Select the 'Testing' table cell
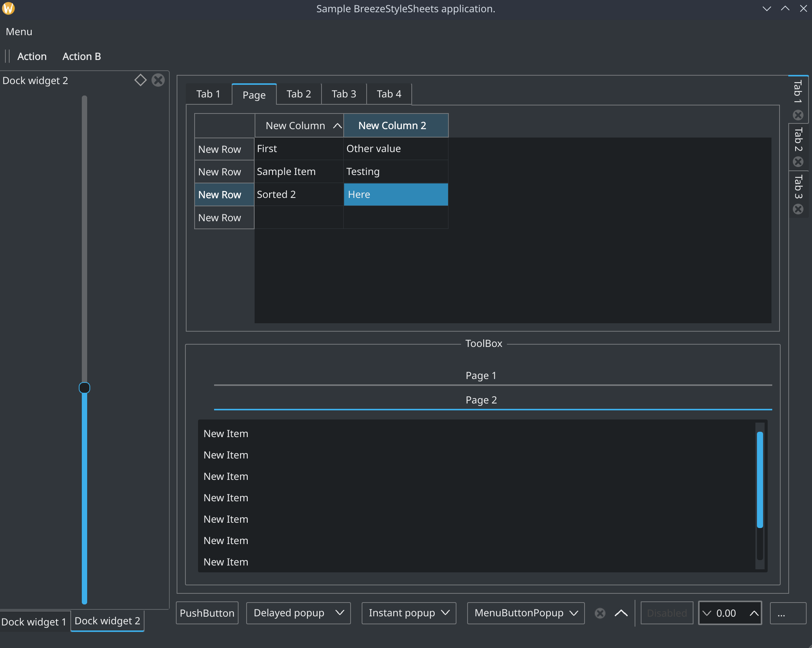The image size is (812, 648). (396, 172)
